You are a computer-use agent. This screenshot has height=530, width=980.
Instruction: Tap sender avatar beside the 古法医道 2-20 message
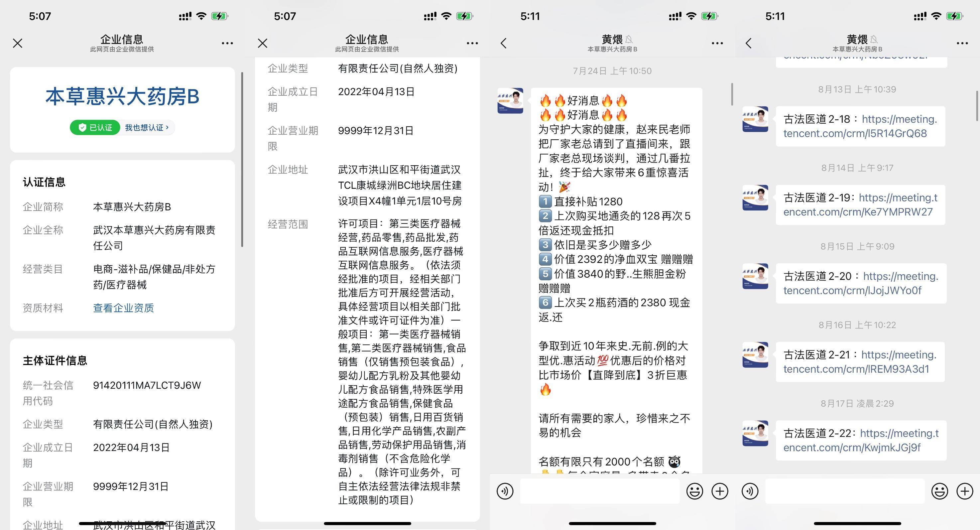(755, 276)
